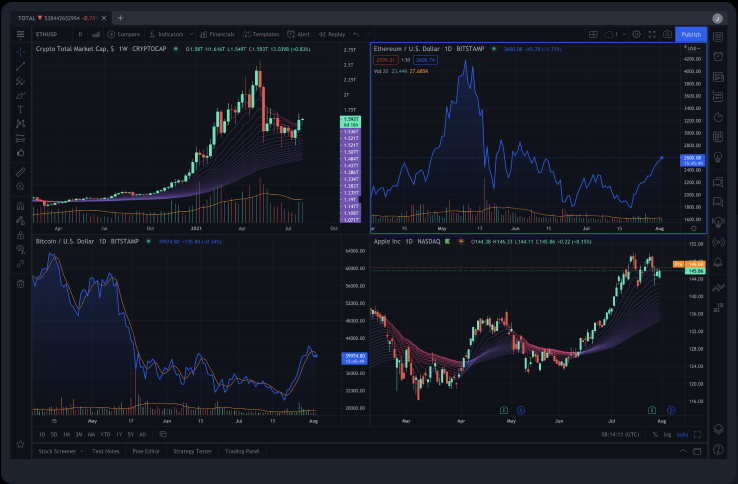Screen dimensions: 738x484
Task: Toggle lock all drawing tools
Action: point(20,235)
